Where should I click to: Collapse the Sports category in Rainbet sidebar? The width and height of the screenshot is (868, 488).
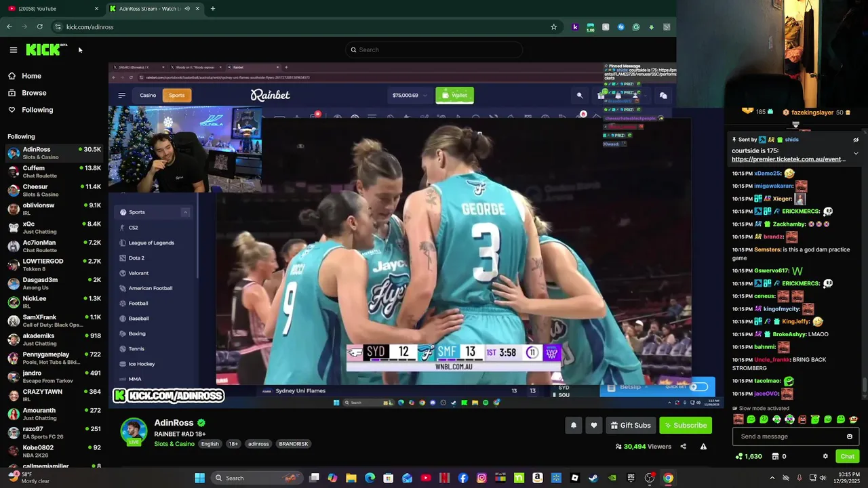click(x=185, y=212)
